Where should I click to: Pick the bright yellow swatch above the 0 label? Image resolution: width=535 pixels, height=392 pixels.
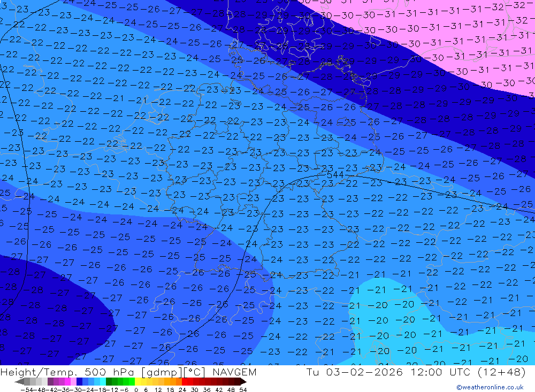tap(138, 382)
